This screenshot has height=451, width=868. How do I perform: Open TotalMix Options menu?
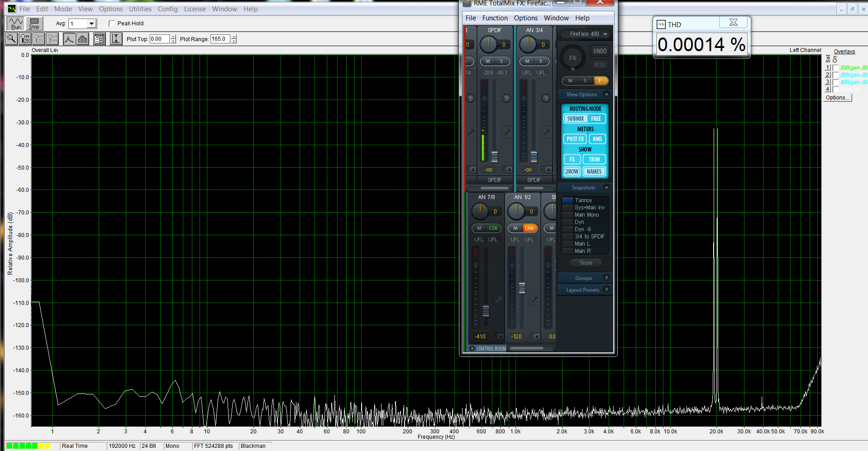(525, 18)
